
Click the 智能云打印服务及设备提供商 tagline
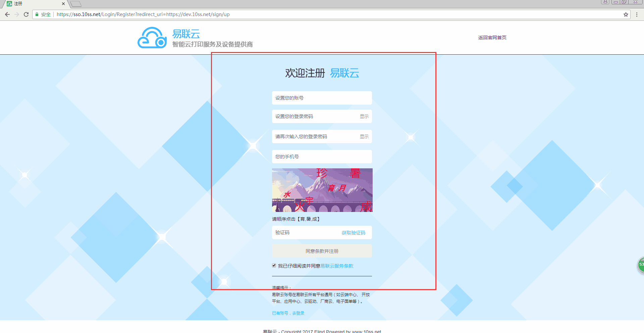[x=213, y=44]
